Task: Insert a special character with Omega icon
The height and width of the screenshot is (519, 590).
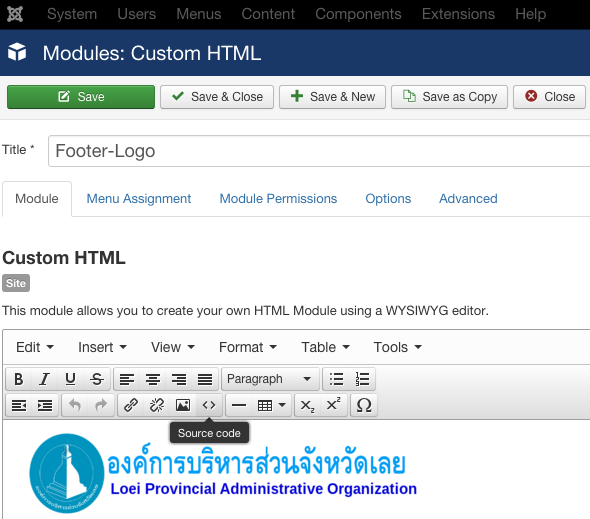Action: 363,405
